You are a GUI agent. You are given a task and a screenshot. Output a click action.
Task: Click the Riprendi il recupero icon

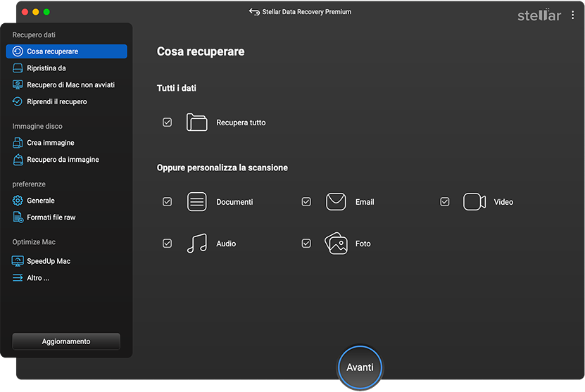point(18,101)
